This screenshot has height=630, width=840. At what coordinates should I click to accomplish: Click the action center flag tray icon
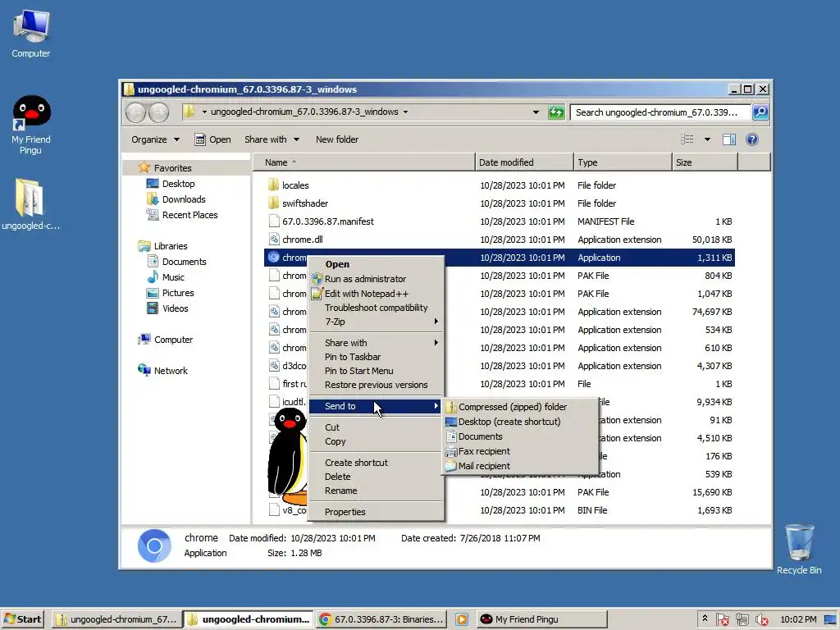(x=722, y=620)
